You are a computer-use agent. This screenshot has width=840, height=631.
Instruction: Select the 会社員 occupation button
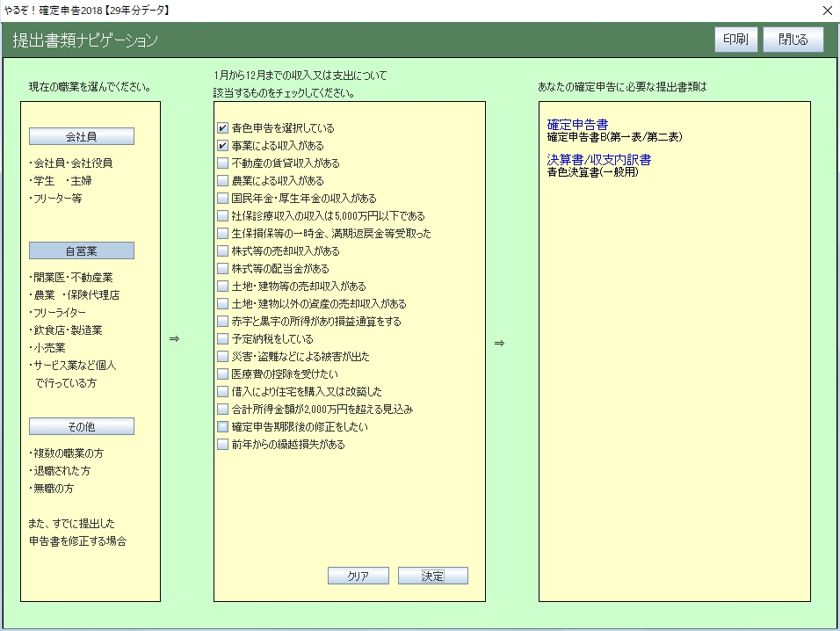coord(82,136)
